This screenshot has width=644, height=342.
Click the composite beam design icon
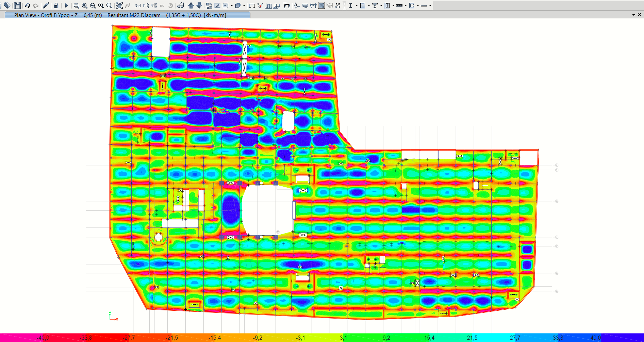tap(375, 5)
